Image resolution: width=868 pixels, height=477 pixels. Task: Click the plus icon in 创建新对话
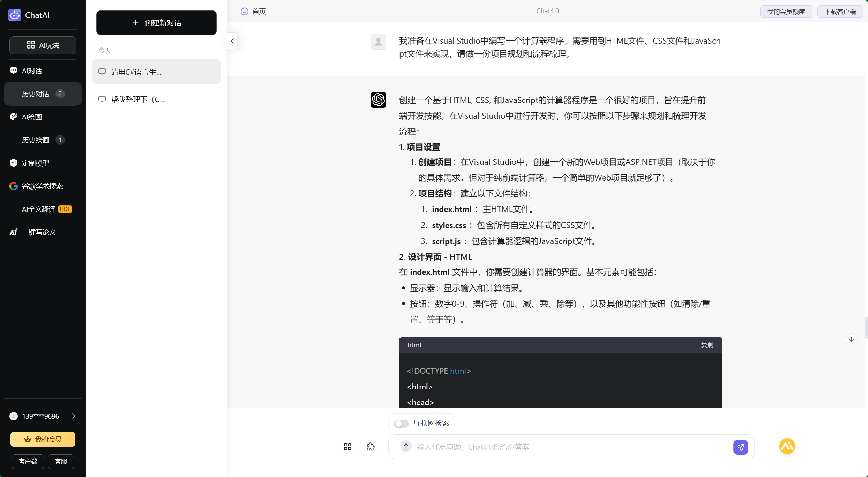coord(135,23)
